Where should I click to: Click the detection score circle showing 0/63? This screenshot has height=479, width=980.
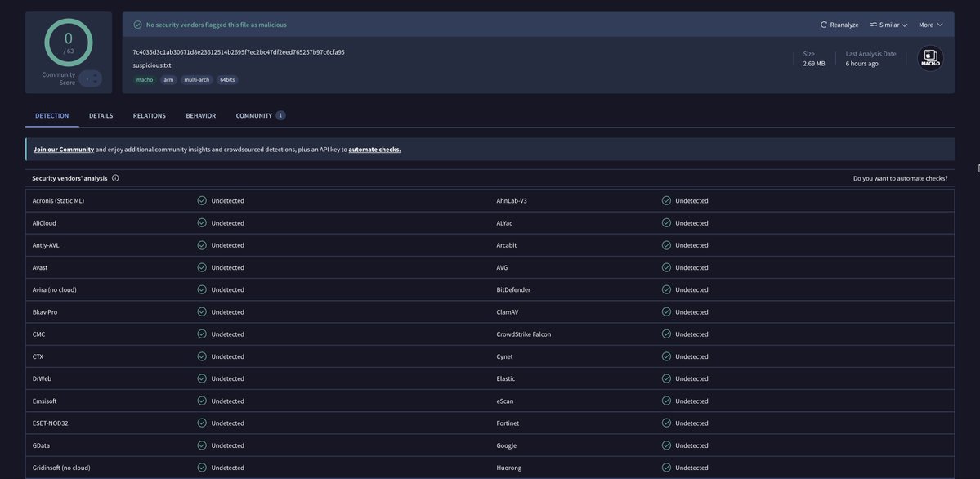pyautogui.click(x=69, y=43)
